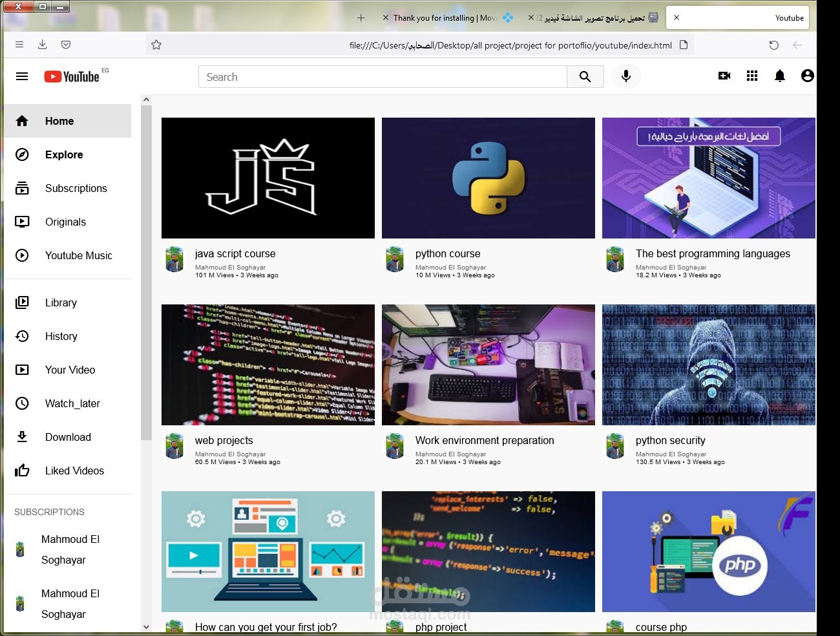
Task: Select Explore in the sidebar
Action: (67, 154)
